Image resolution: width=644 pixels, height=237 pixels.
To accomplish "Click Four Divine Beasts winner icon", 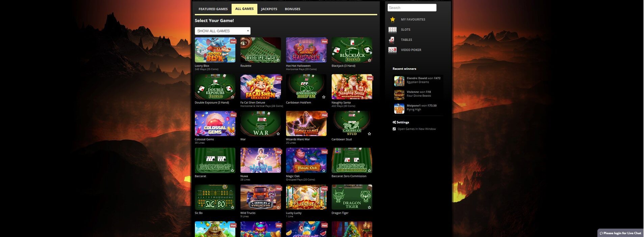I will [399, 95].
